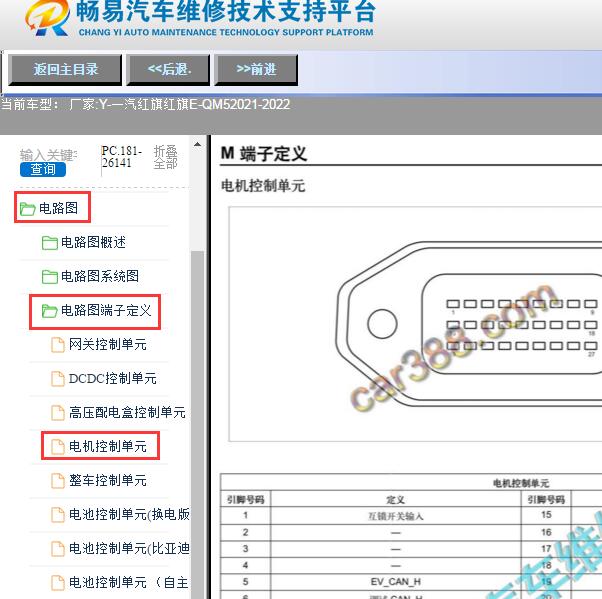Select 电路图系统图 tree item
The height and width of the screenshot is (599, 602).
tap(100, 276)
